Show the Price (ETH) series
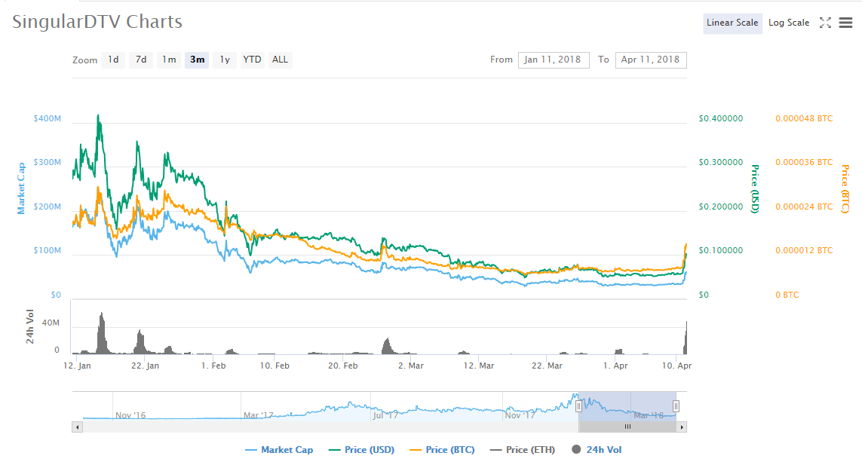The height and width of the screenshot is (462, 868). (x=523, y=450)
